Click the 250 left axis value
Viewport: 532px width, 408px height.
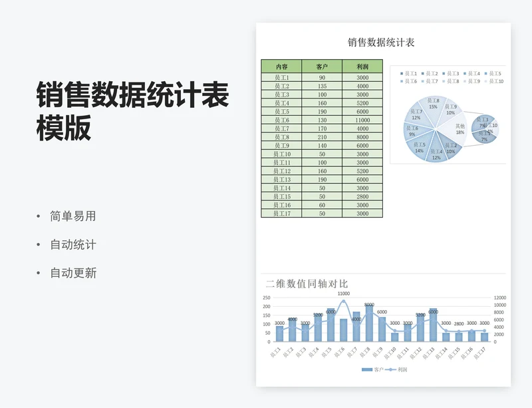267,298
